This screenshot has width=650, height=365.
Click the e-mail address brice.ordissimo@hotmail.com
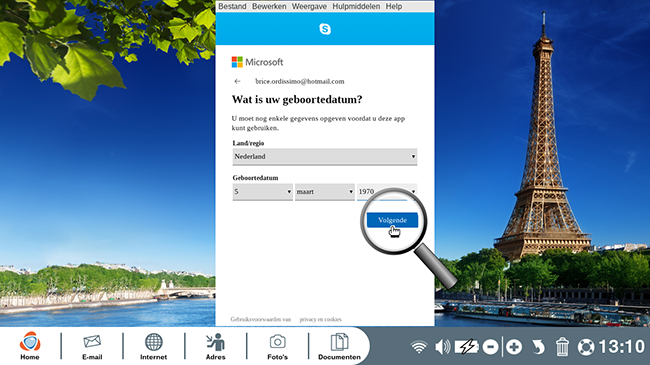click(300, 81)
